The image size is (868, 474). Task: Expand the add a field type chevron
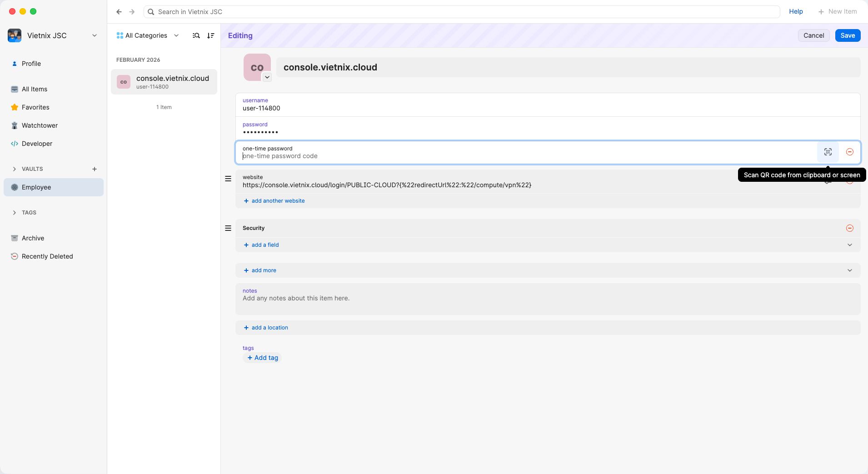point(849,245)
